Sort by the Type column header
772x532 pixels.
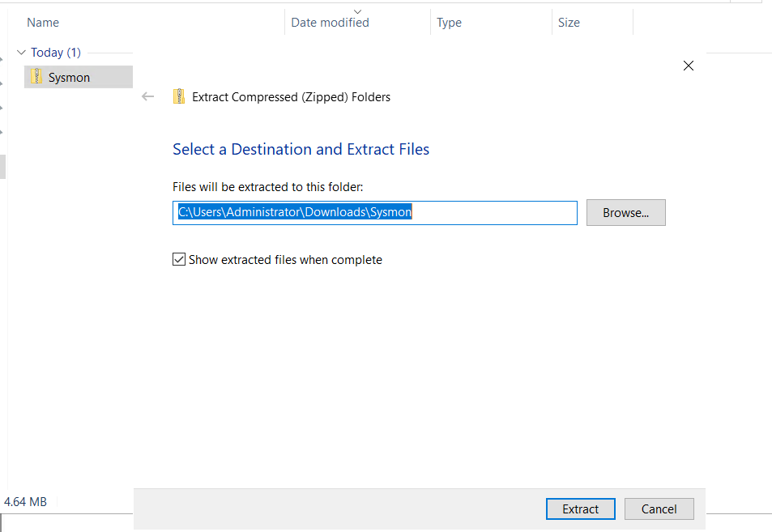449,23
